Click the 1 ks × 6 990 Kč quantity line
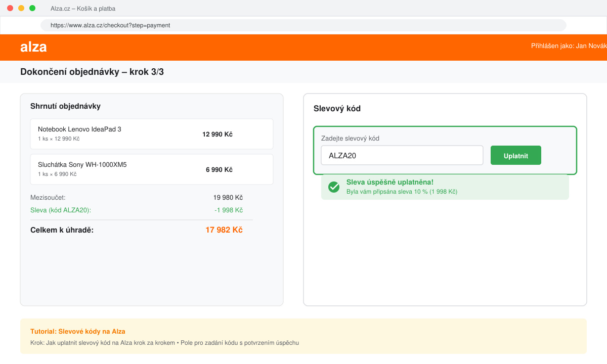The image size is (607, 364). pyautogui.click(x=57, y=174)
